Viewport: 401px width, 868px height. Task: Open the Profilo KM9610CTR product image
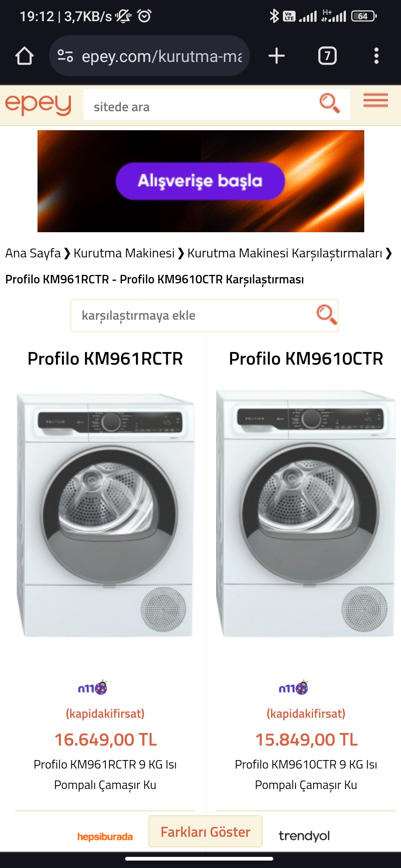click(x=306, y=514)
